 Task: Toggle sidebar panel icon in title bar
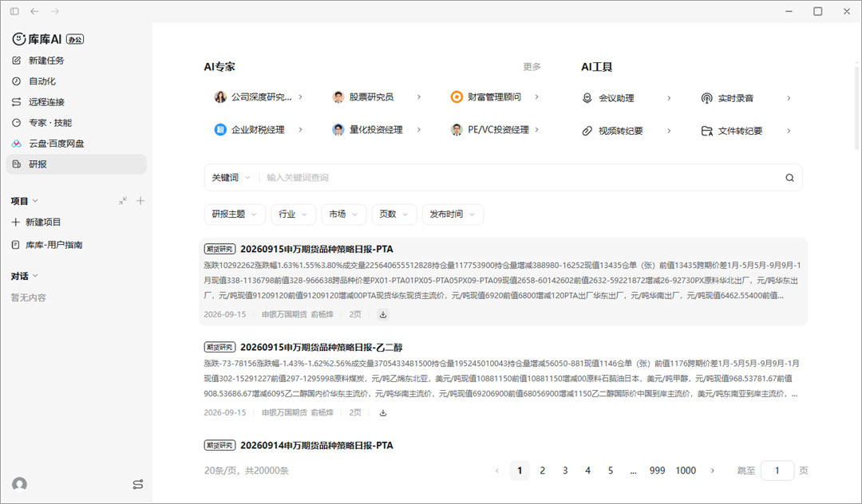tap(15, 11)
